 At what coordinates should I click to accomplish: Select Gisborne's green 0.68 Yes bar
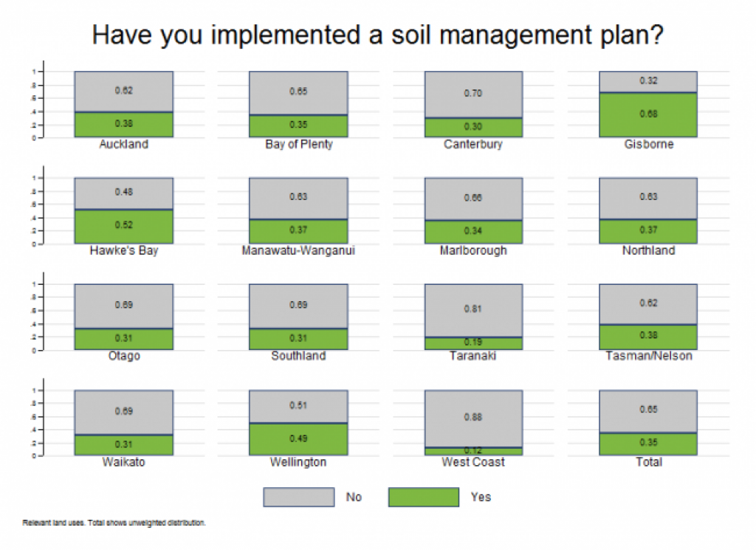pyautogui.click(x=648, y=114)
